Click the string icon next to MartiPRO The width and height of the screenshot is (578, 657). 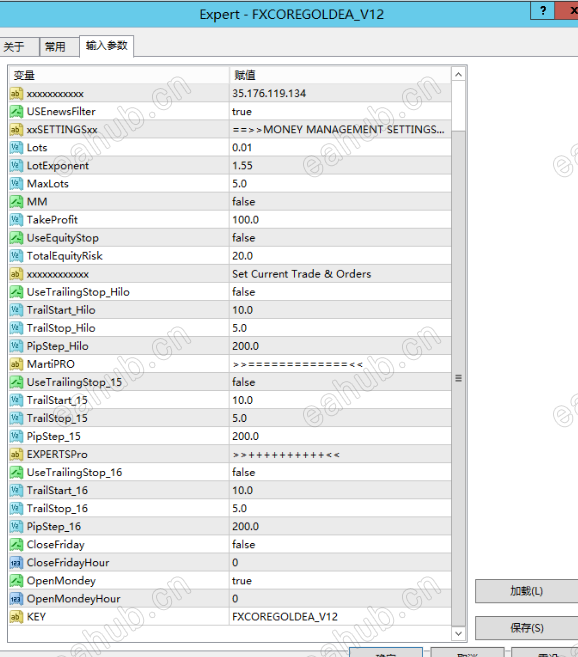click(x=16, y=364)
